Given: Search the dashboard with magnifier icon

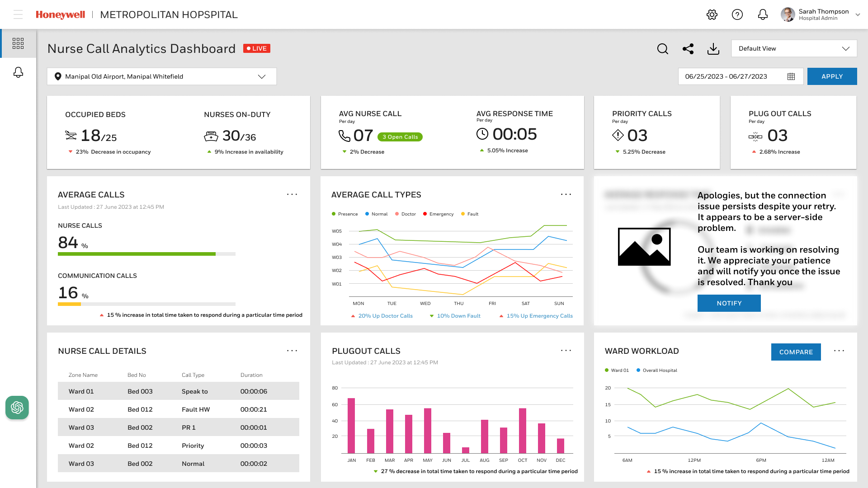Looking at the screenshot, I should (663, 49).
